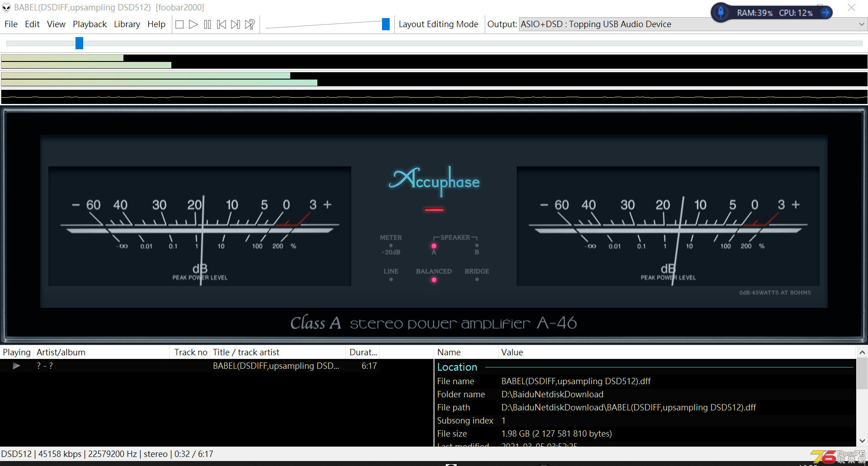Open the Edit menu
This screenshot has width=868, height=466.
(x=32, y=24)
